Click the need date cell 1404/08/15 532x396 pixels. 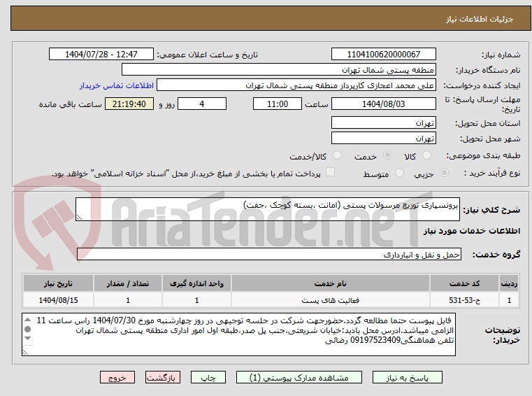(x=58, y=300)
